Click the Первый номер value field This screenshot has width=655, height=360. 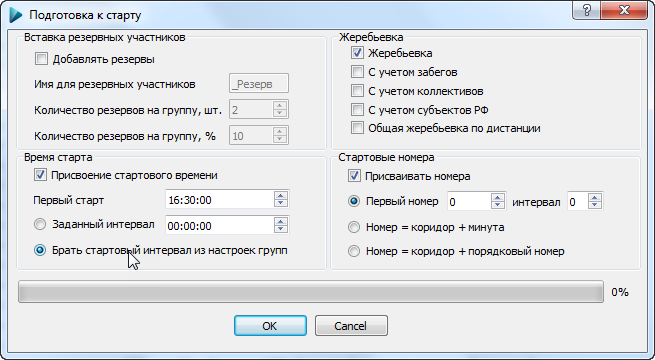pyautogui.click(x=469, y=202)
